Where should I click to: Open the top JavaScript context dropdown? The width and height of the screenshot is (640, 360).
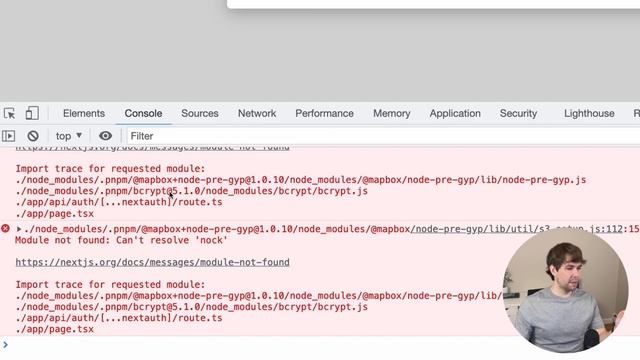(x=69, y=136)
